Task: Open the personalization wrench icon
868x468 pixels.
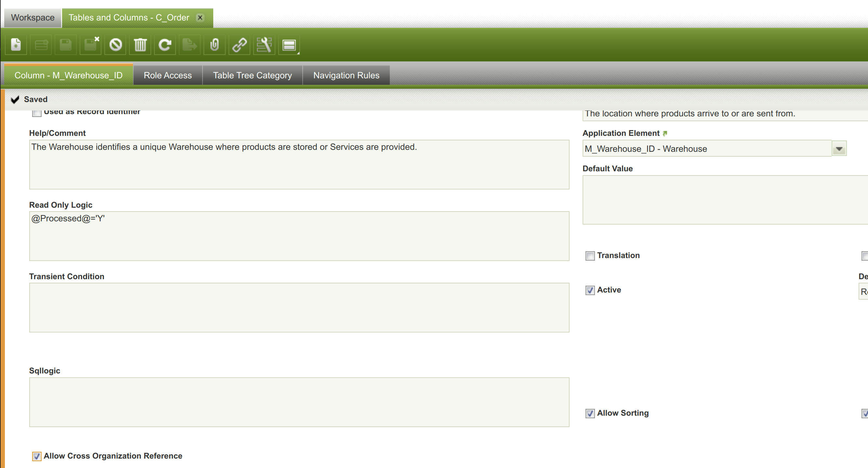Action: pos(264,45)
